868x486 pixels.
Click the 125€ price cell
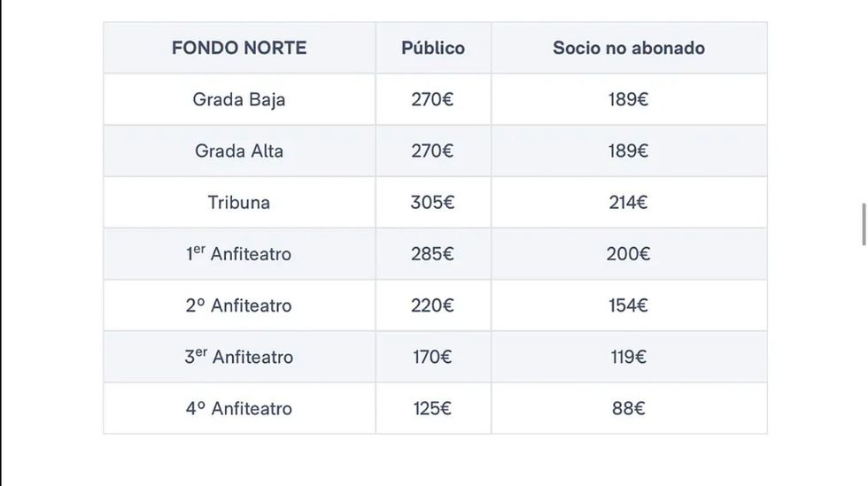click(433, 408)
